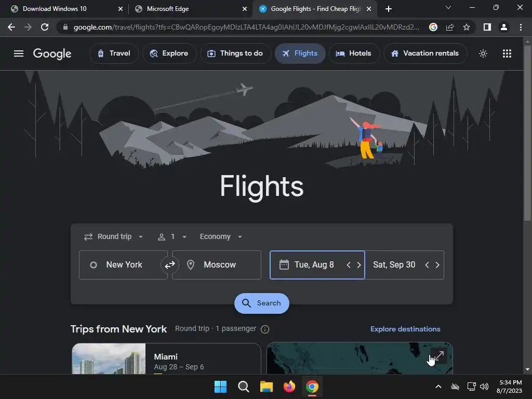
Task: Expand the Round trip dropdown
Action: coord(113,236)
